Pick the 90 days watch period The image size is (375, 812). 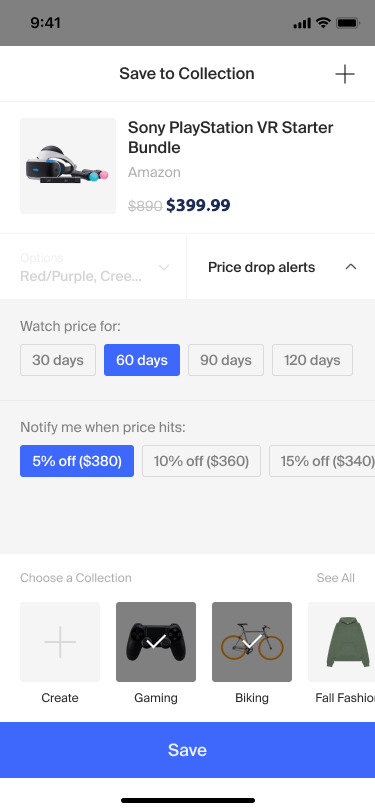click(x=226, y=360)
